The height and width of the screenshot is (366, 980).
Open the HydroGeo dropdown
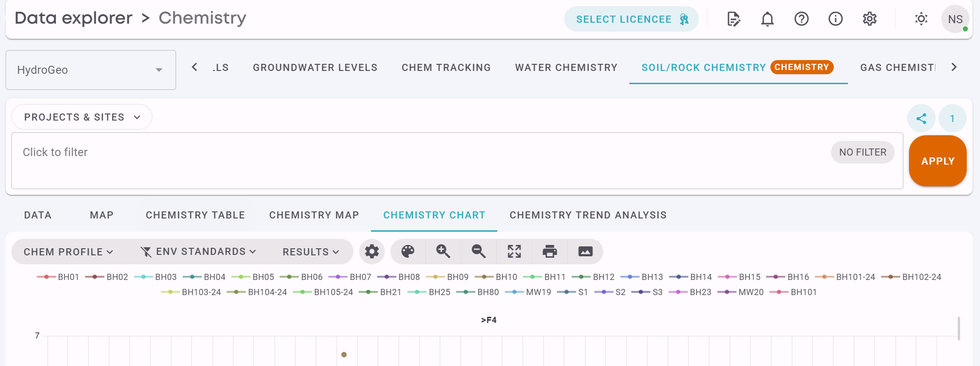tap(91, 70)
